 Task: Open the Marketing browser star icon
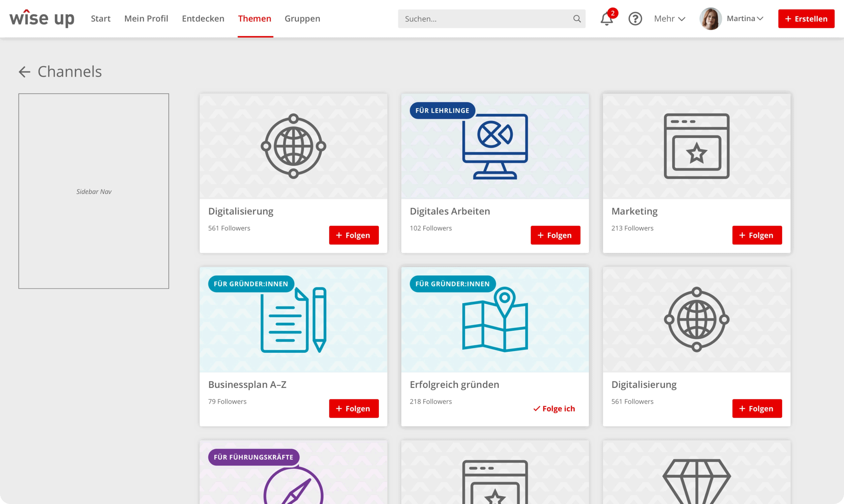(x=697, y=146)
